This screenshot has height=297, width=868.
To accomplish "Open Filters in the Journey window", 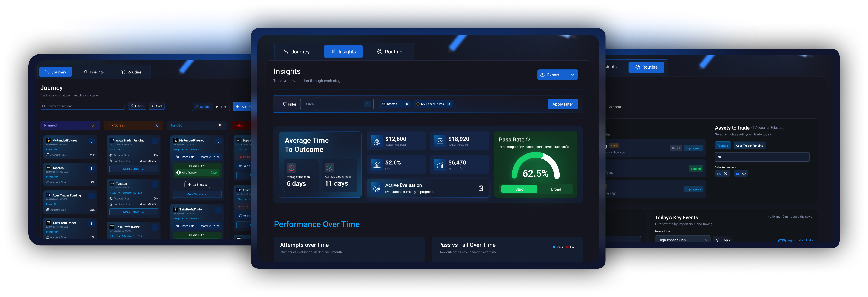I will [x=137, y=106].
